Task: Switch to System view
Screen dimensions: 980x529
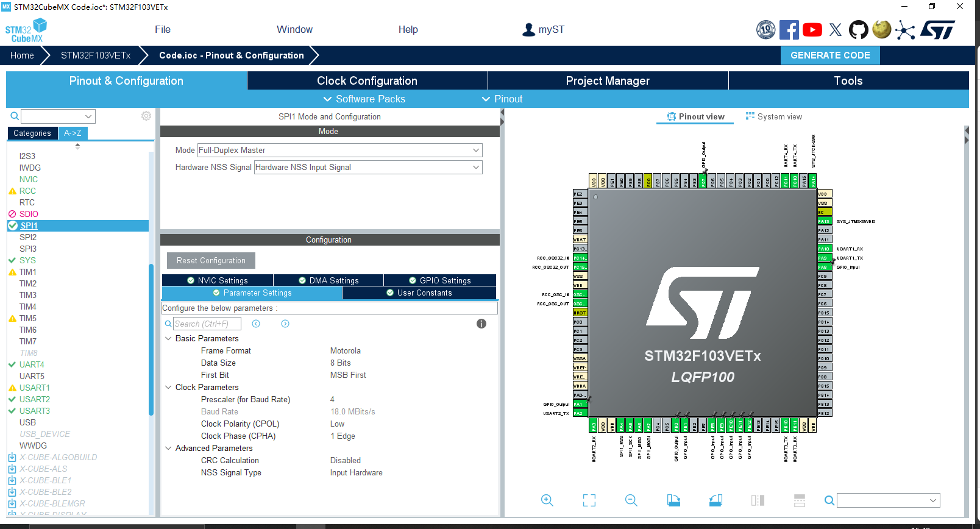Action: point(774,116)
